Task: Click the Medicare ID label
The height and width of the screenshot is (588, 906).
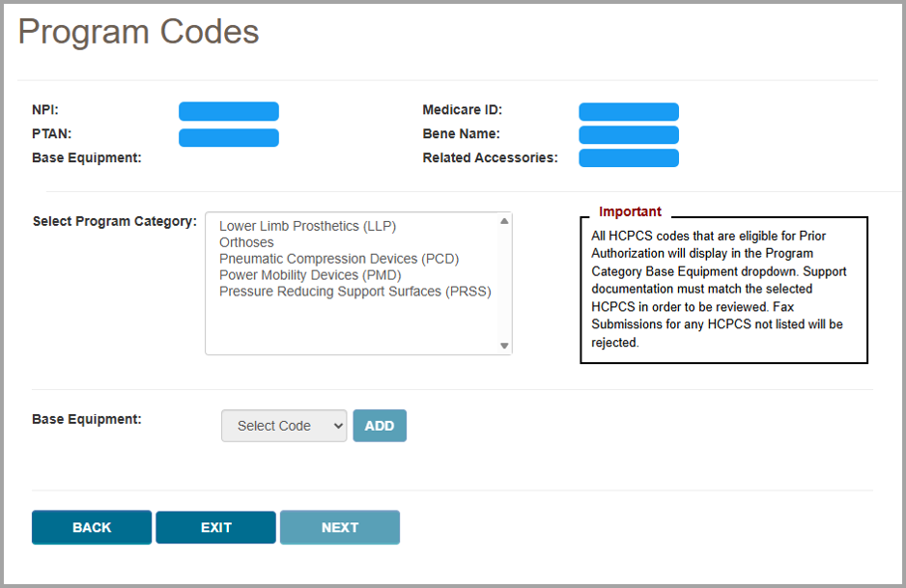Action: (x=463, y=110)
